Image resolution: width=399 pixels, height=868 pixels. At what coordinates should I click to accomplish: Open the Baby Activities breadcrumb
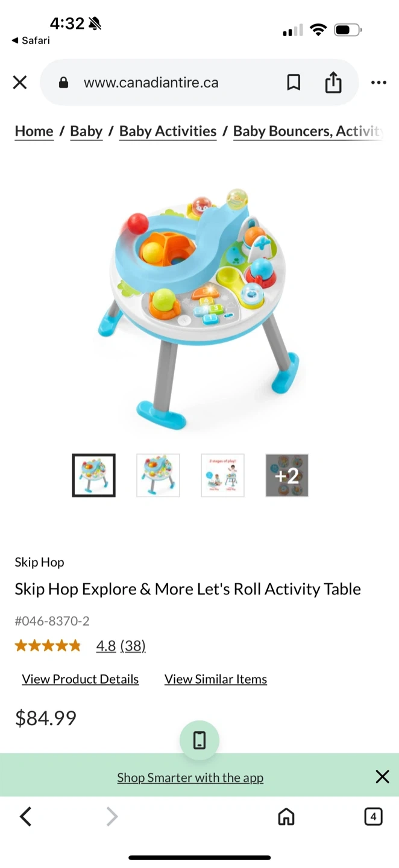168,131
